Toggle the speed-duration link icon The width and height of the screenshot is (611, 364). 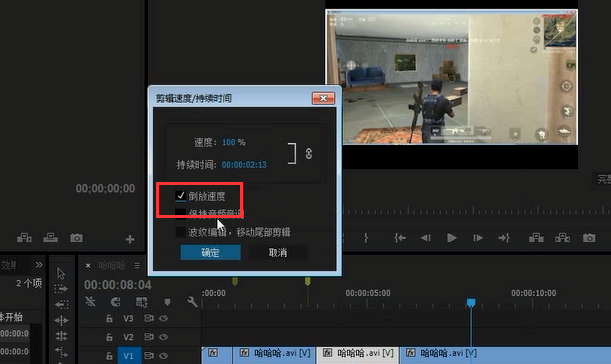pyautogui.click(x=309, y=154)
